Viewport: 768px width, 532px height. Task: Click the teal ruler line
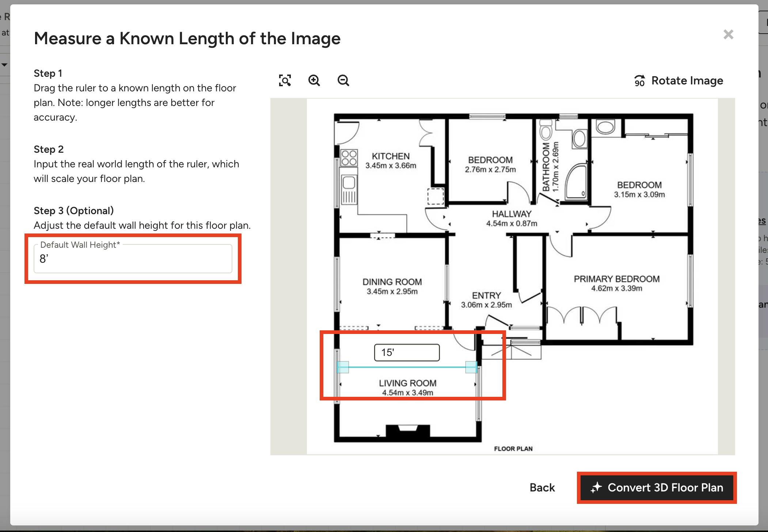pos(407,367)
